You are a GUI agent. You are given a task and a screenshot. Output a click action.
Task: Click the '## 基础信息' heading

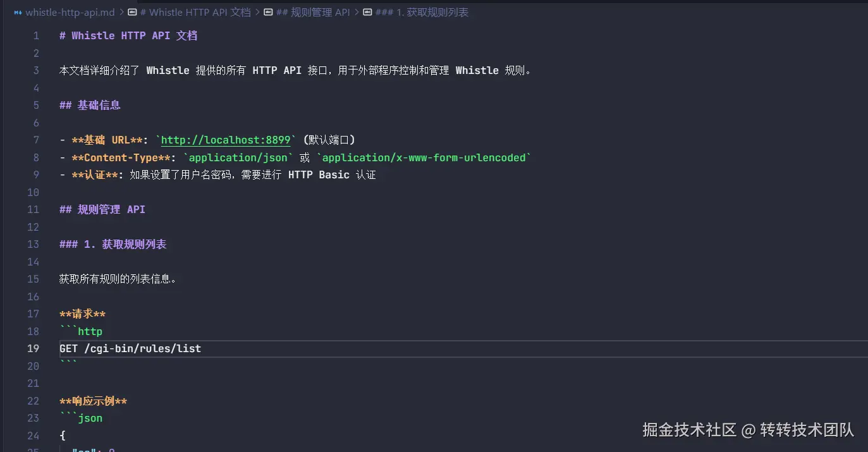coord(90,105)
